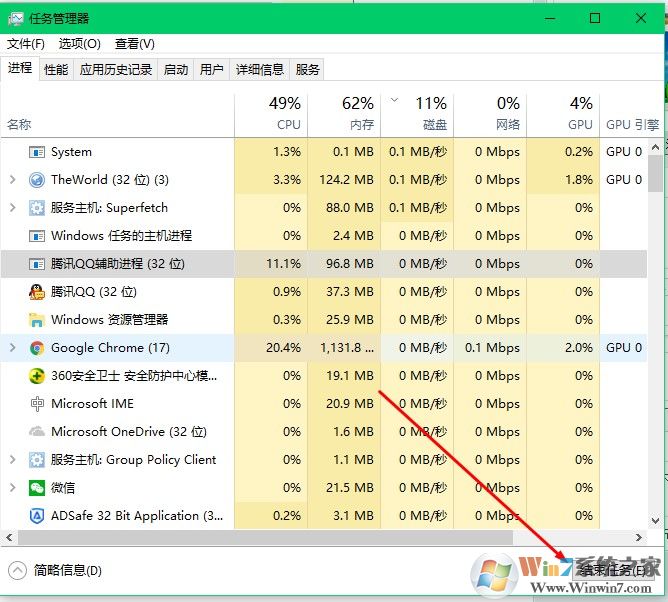Click the 腾讯QQ辅助进程 icon

[37, 264]
